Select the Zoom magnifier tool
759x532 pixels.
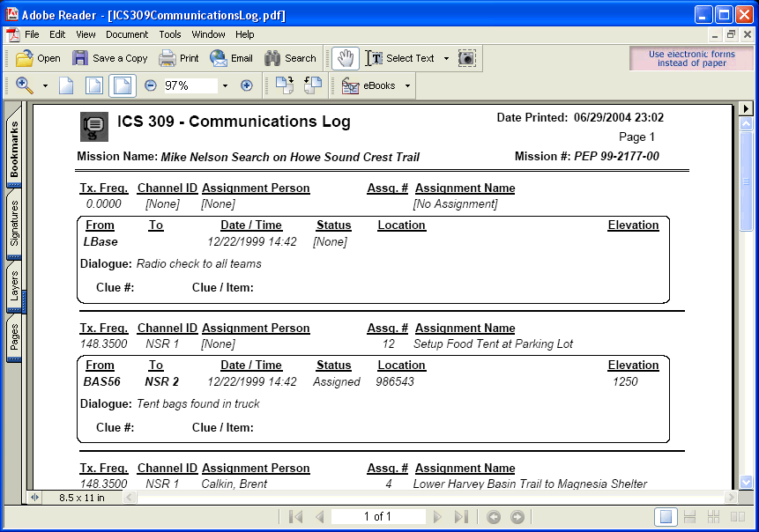pos(22,85)
